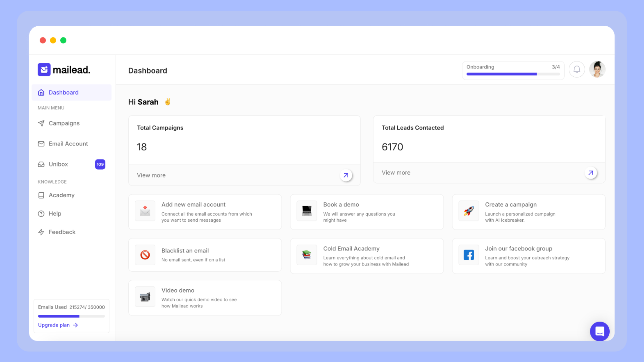
Task: Click the Onboarding progress bar
Action: pos(513,74)
